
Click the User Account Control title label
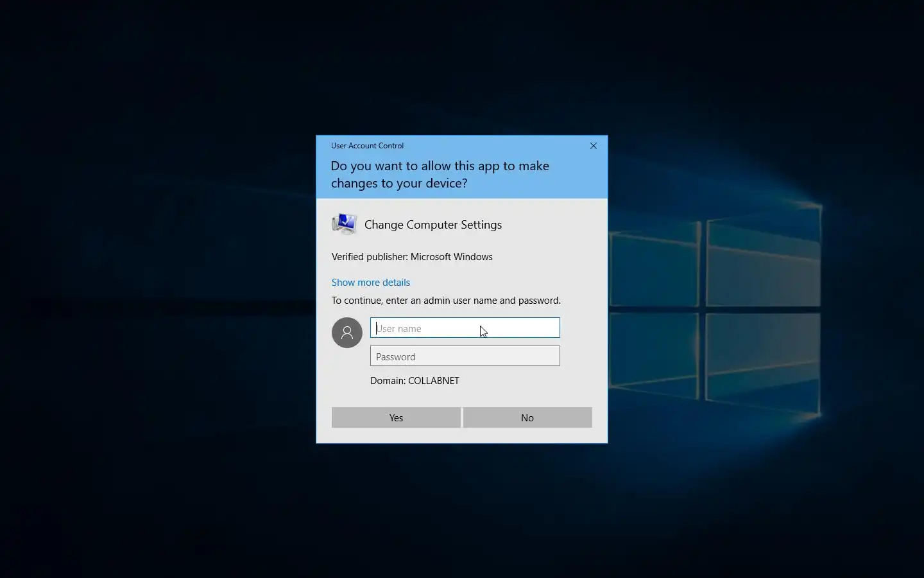pyautogui.click(x=367, y=146)
